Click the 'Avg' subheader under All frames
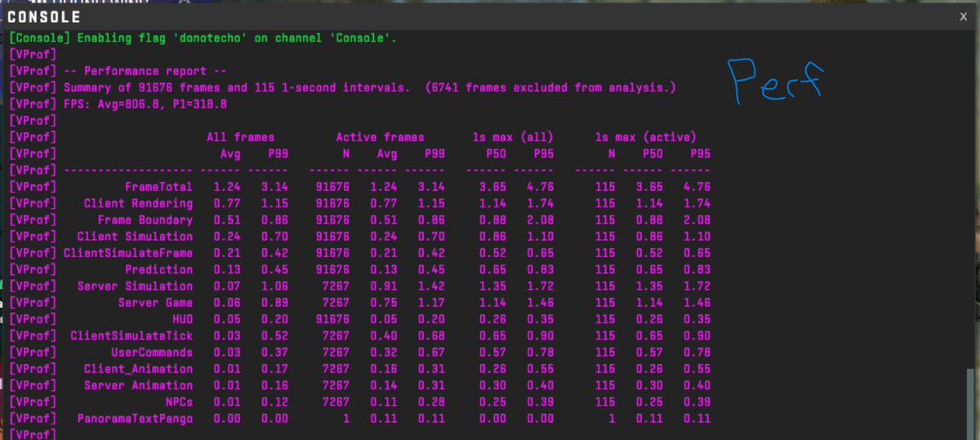This screenshot has width=980, height=440. coord(229,154)
